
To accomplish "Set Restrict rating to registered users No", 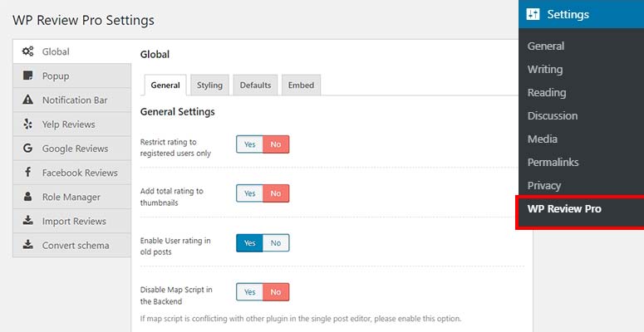I will pos(276,144).
